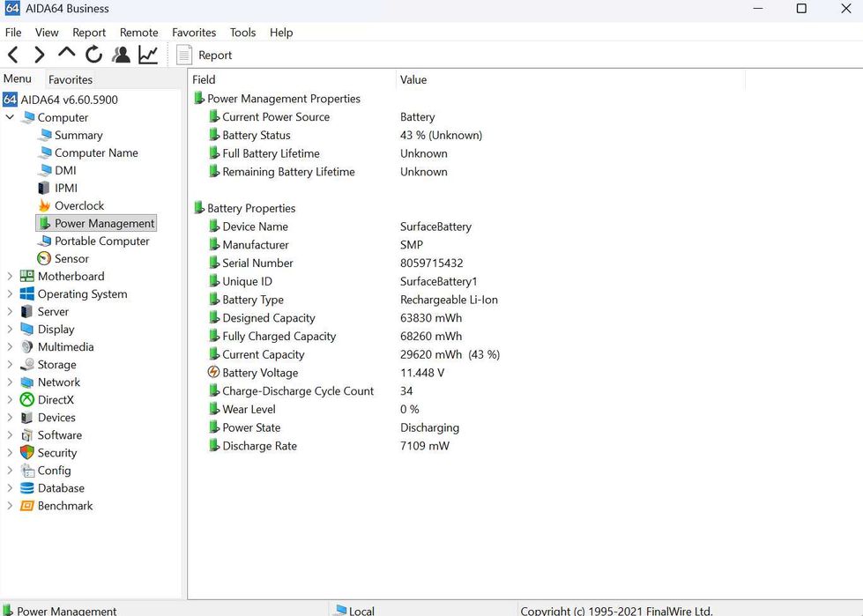Expand the DirectX tree node

pos(10,399)
